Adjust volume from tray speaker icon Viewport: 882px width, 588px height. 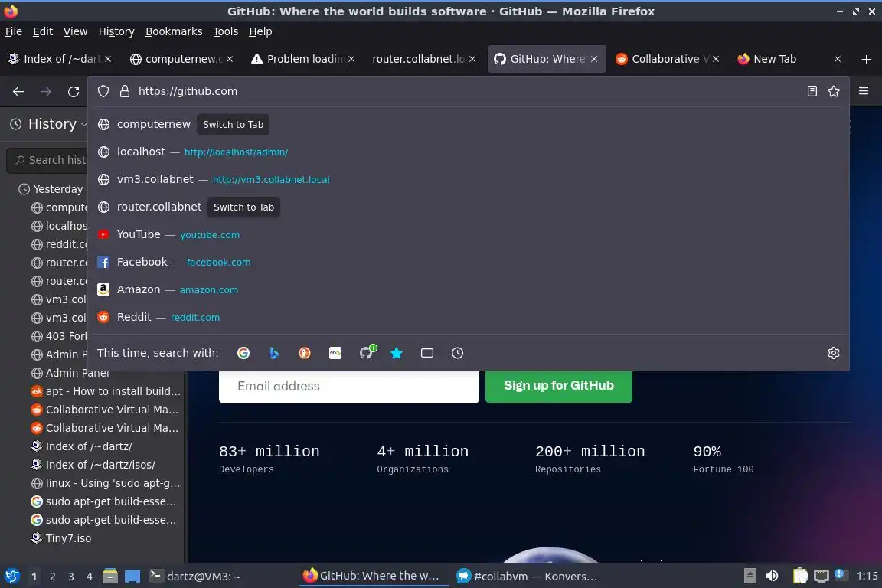[773, 577]
